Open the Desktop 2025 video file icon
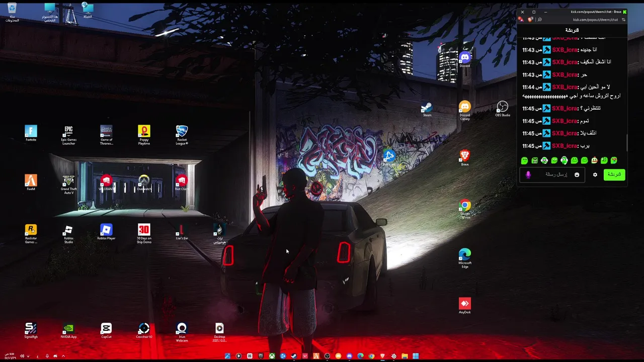The image size is (644, 362). (x=219, y=332)
